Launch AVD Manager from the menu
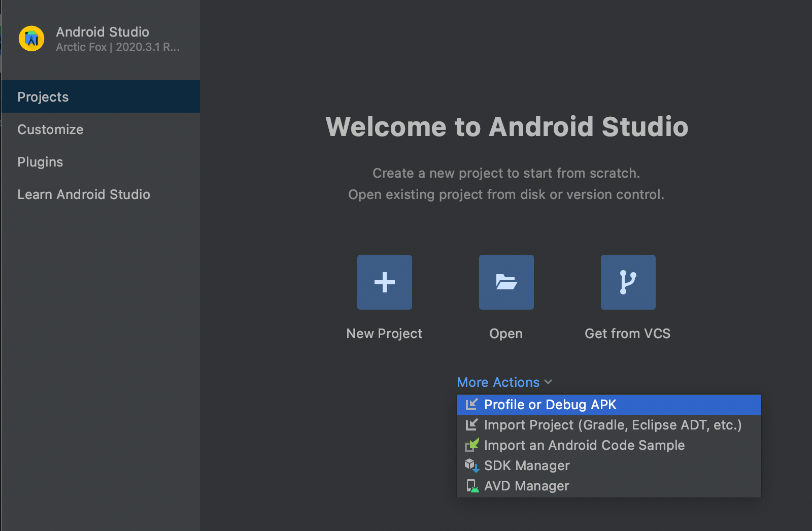The width and height of the screenshot is (812, 531). click(609, 486)
